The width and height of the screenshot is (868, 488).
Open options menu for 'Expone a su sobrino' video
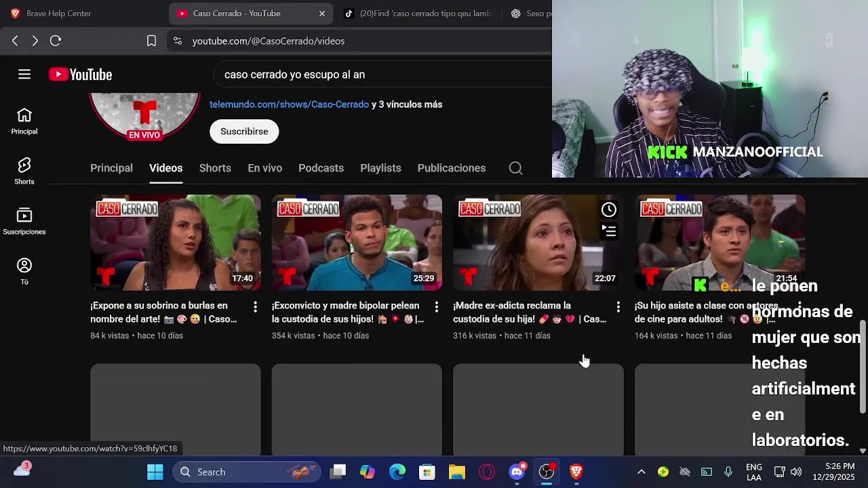click(255, 307)
